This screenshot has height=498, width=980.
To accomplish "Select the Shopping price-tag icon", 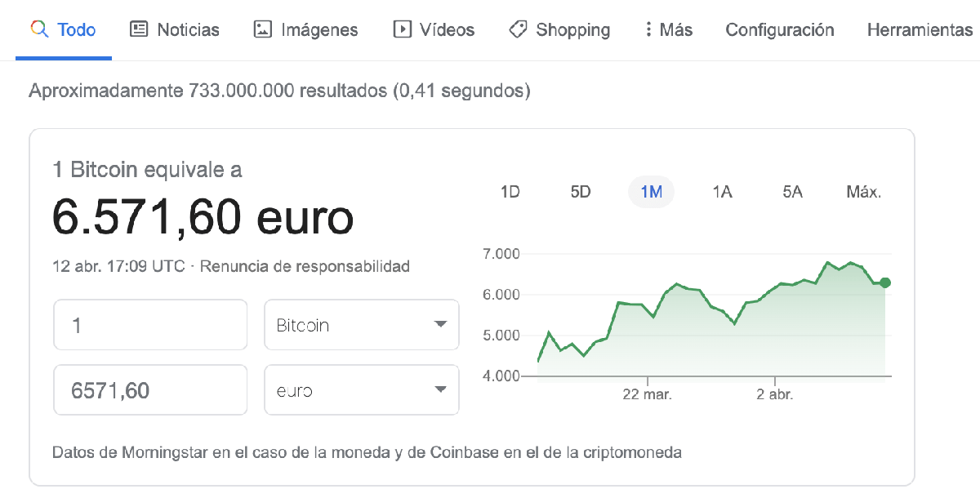I will pyautogui.click(x=517, y=29).
